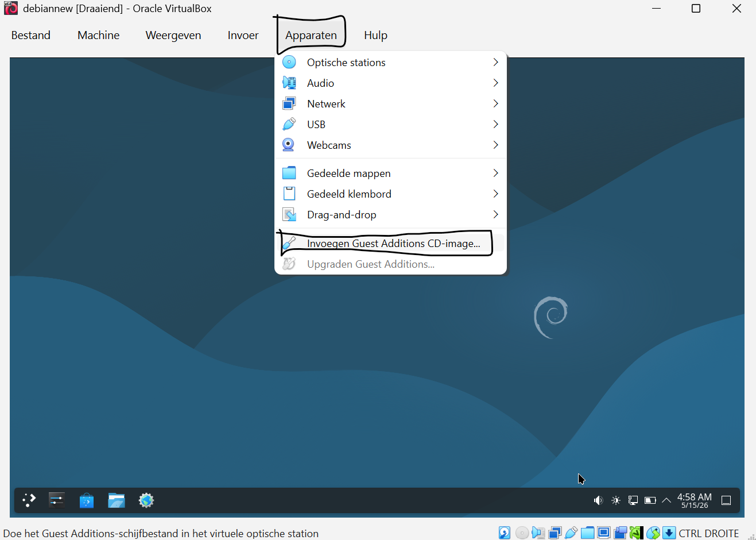Click the Show Desktop icon in the Debian panel
Viewport: 756px width, 540px height.
tap(726, 500)
